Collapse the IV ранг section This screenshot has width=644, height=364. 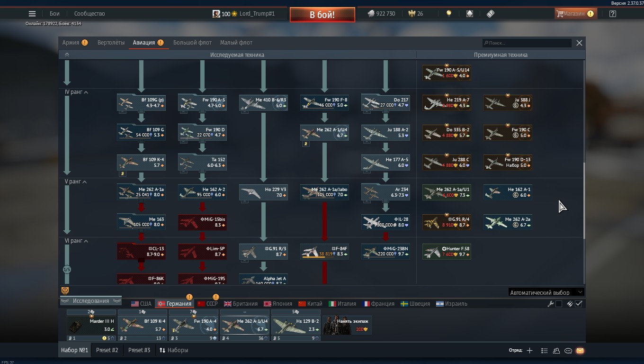[76, 92]
